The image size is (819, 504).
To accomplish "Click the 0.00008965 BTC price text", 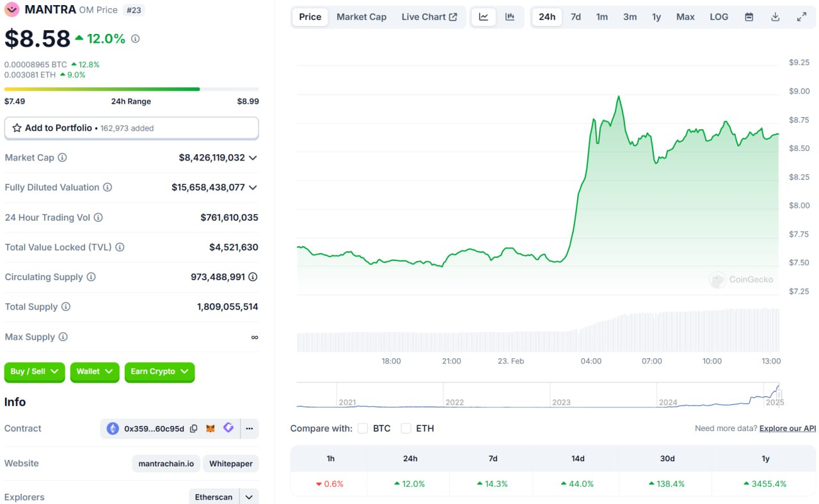I will tap(36, 65).
